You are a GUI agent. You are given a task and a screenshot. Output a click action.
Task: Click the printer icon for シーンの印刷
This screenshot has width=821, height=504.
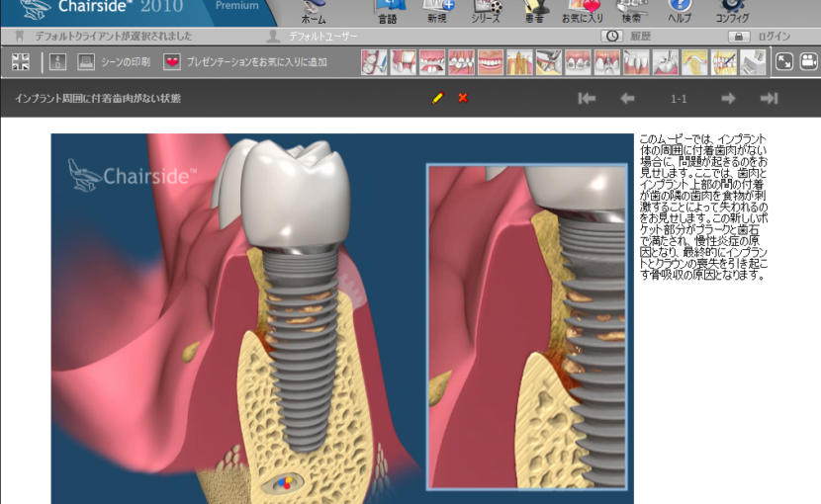(x=86, y=62)
